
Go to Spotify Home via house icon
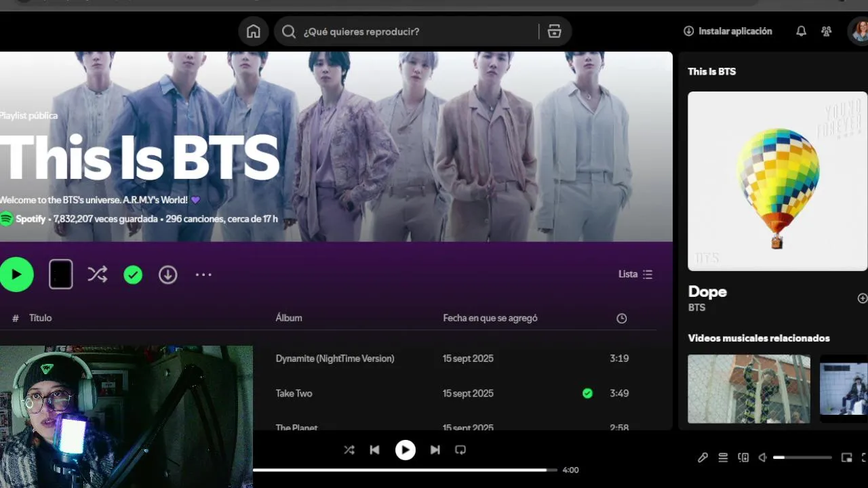(x=254, y=31)
